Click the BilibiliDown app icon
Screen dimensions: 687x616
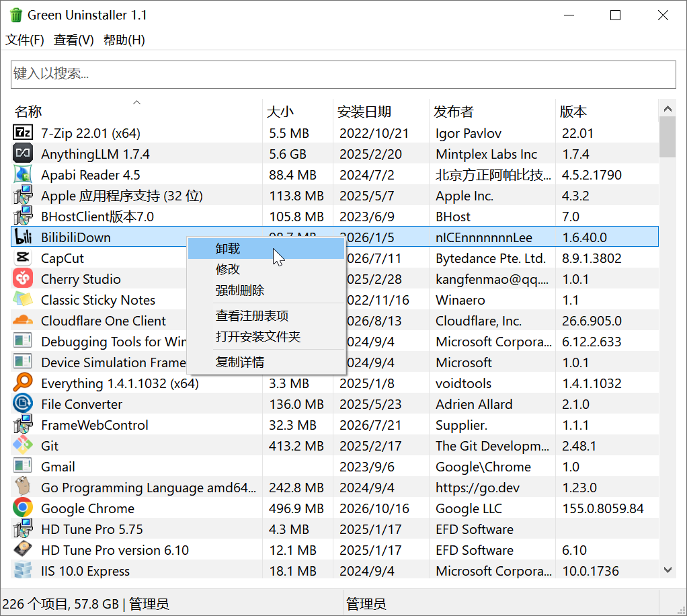(x=23, y=237)
